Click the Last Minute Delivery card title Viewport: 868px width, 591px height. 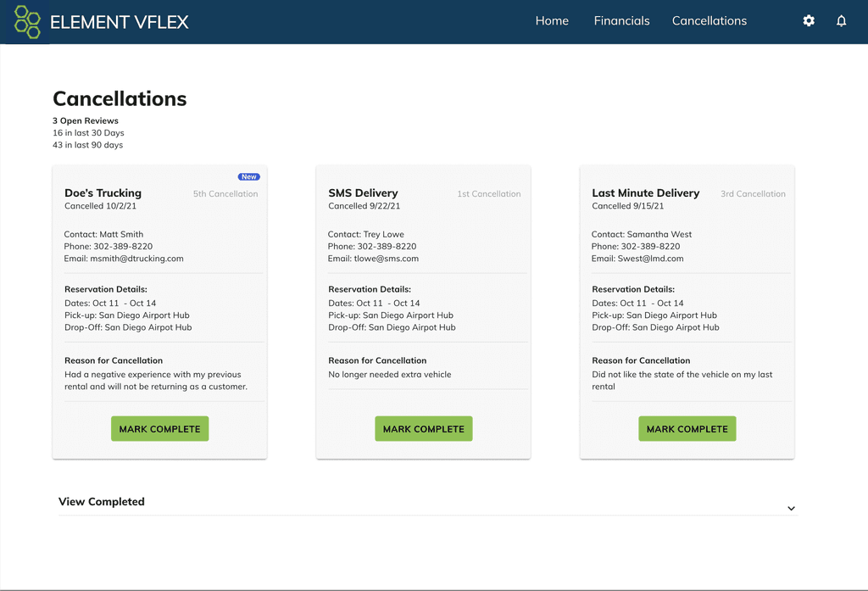645,192
